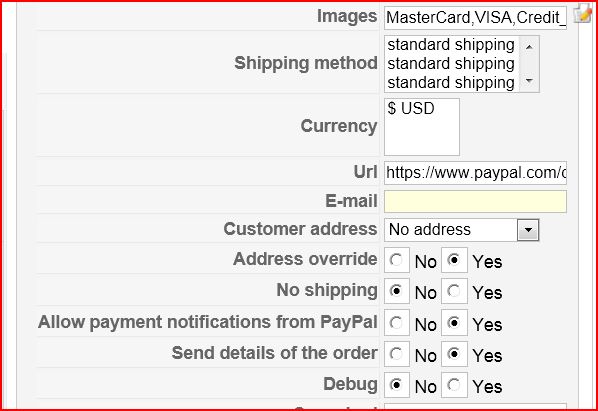Image resolution: width=598 pixels, height=411 pixels.
Task: Click the Url field with PayPal address
Action: [475, 173]
